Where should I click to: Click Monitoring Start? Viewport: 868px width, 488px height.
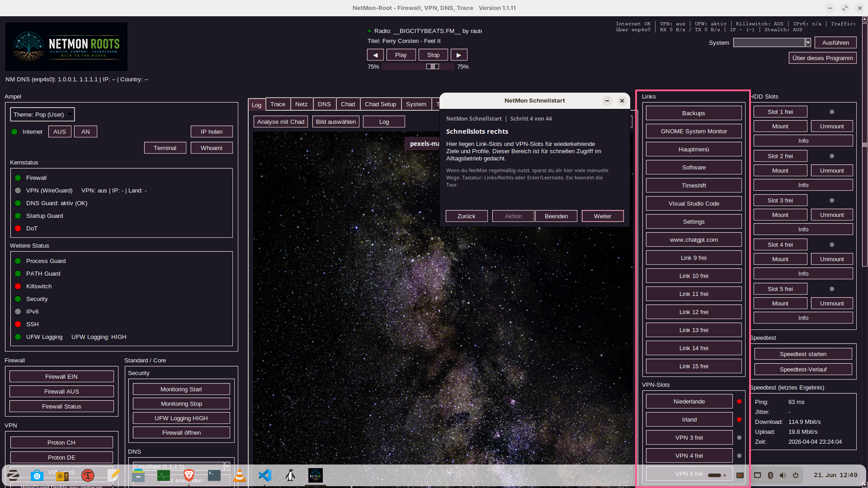click(x=181, y=389)
